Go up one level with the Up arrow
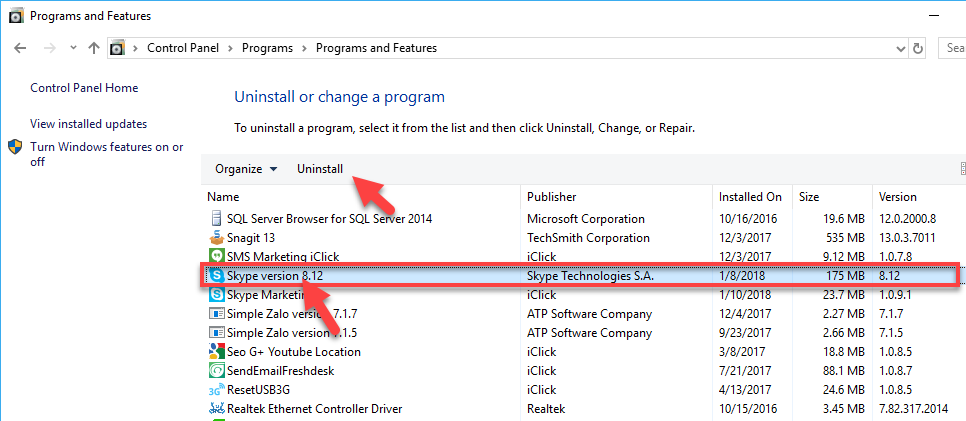Image resolution: width=966 pixels, height=421 pixels. (94, 48)
